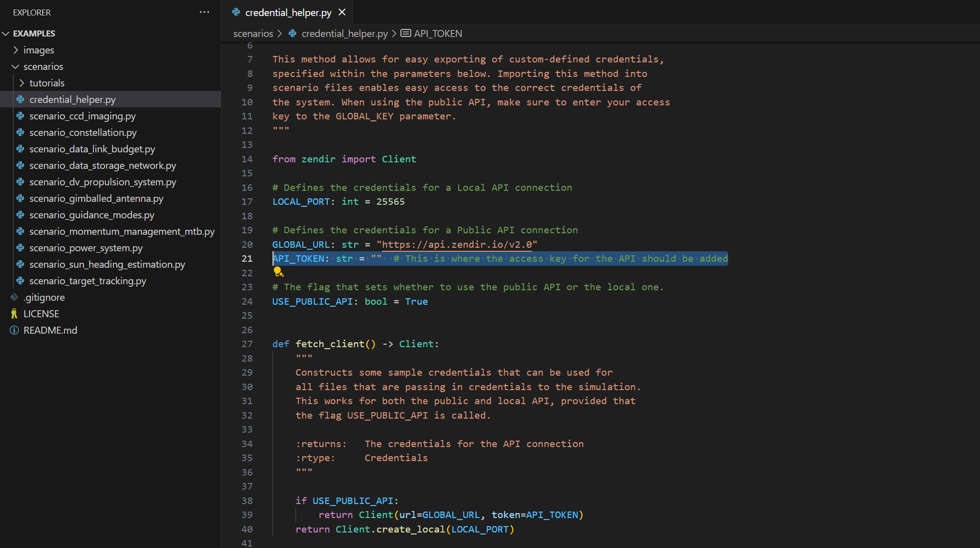Click scenarios in the breadcrumb path

pos(253,33)
